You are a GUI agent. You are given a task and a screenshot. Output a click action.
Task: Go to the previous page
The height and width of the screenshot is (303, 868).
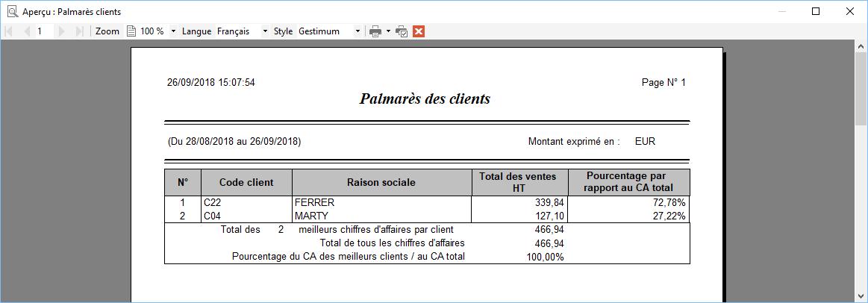click(x=26, y=31)
